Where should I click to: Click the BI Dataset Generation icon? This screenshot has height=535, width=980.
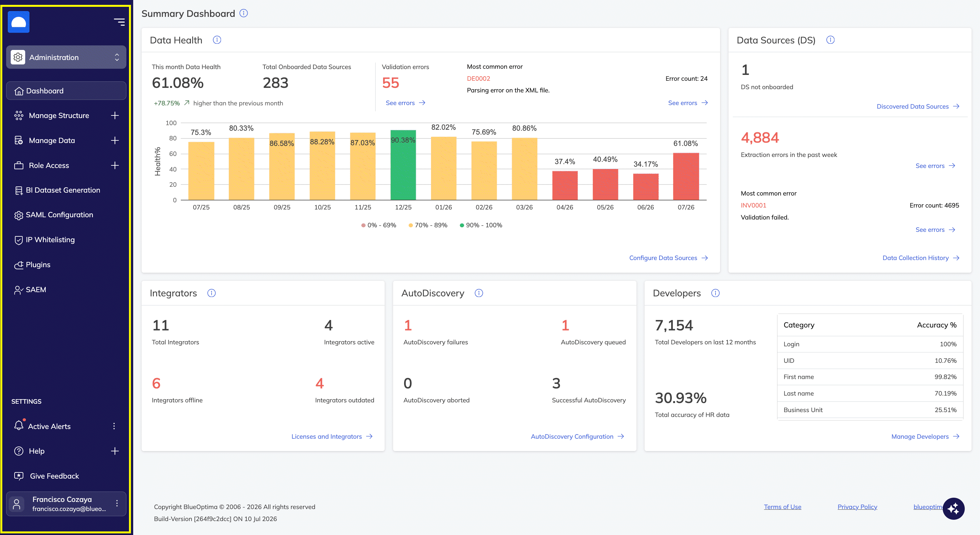tap(19, 190)
